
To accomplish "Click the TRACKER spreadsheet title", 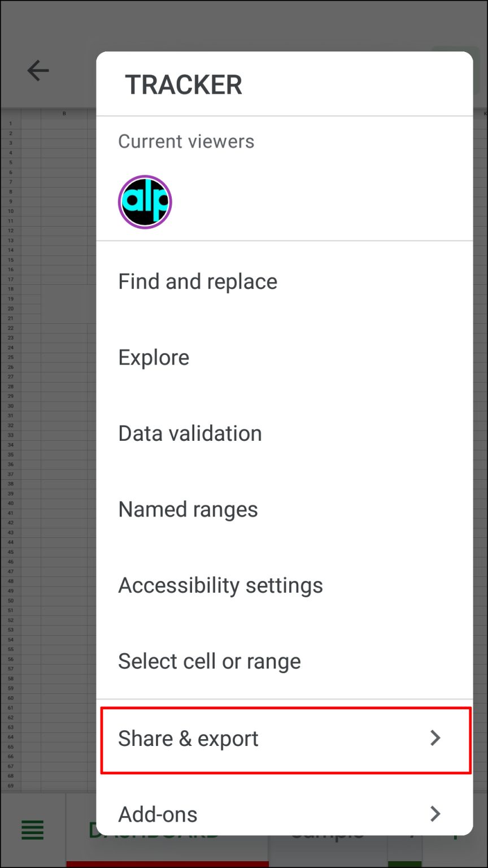I will [x=184, y=84].
